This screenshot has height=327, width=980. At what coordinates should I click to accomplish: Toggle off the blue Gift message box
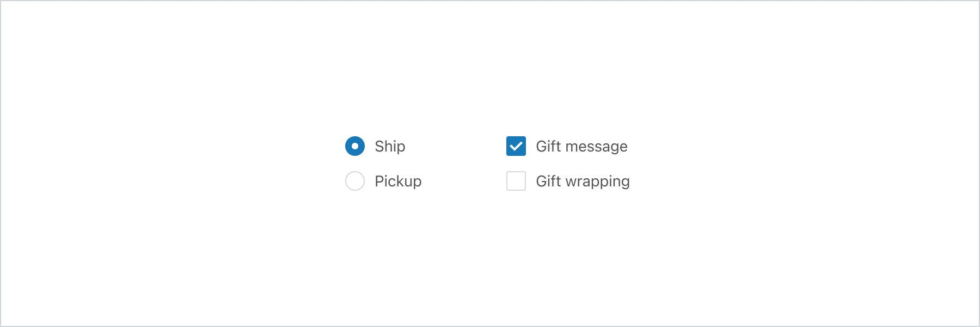(x=516, y=146)
